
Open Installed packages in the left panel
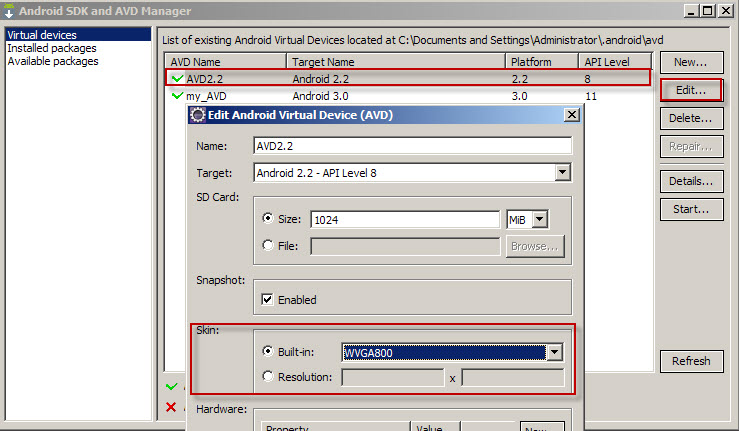(x=52, y=48)
